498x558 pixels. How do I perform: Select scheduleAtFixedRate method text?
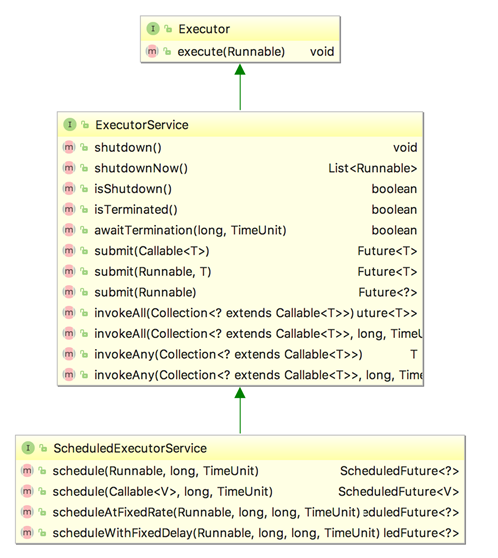point(206,512)
